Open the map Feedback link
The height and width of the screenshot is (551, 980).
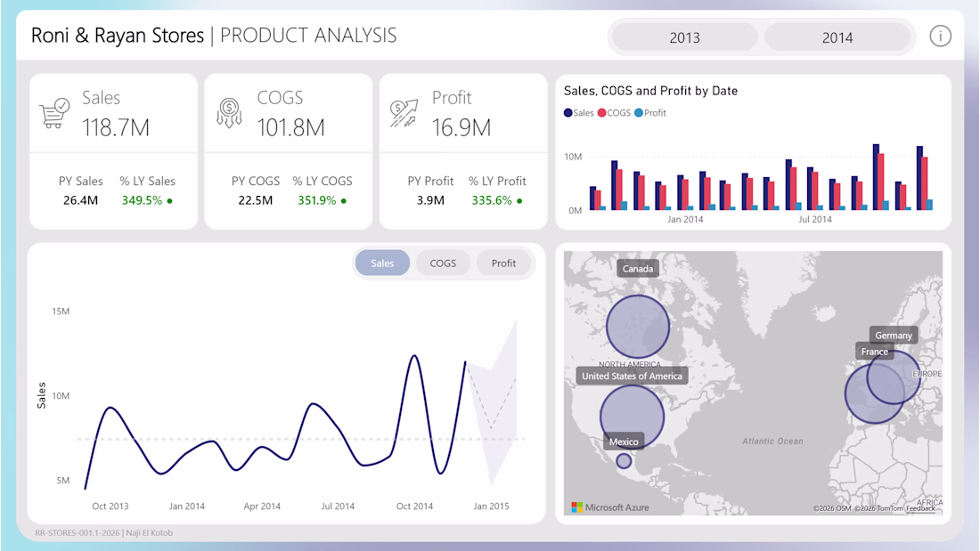[920, 508]
